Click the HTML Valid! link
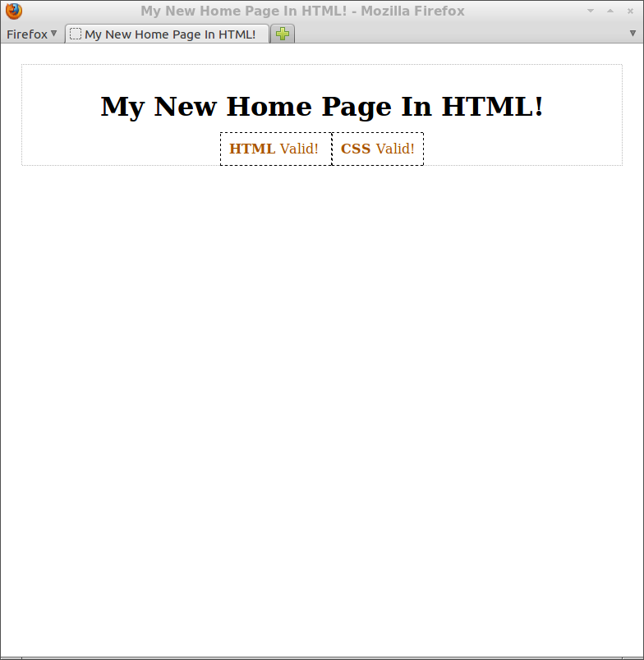Image resolution: width=644 pixels, height=660 pixels. coord(274,149)
